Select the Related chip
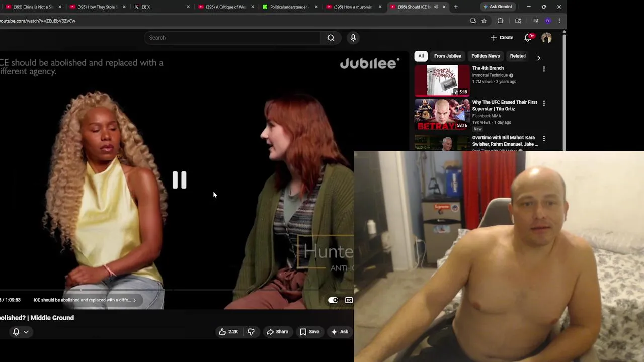This screenshot has width=644, height=362. 517,56
